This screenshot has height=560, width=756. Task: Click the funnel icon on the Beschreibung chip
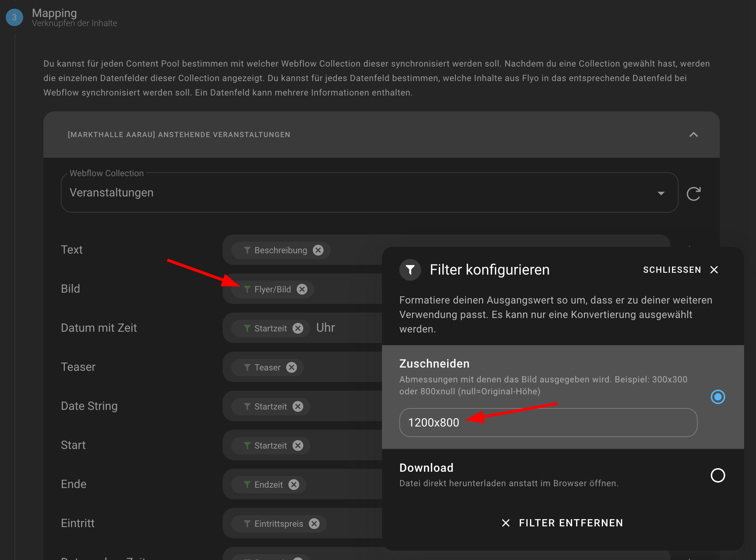[x=247, y=250]
